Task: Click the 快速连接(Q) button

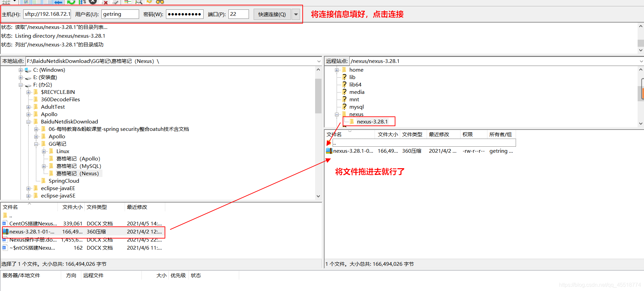Action: 272,14
